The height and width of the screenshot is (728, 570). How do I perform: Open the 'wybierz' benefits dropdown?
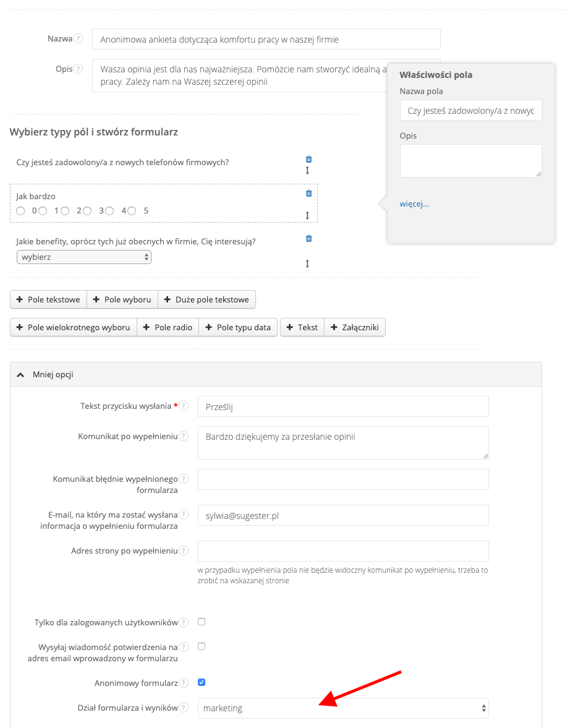(x=84, y=257)
